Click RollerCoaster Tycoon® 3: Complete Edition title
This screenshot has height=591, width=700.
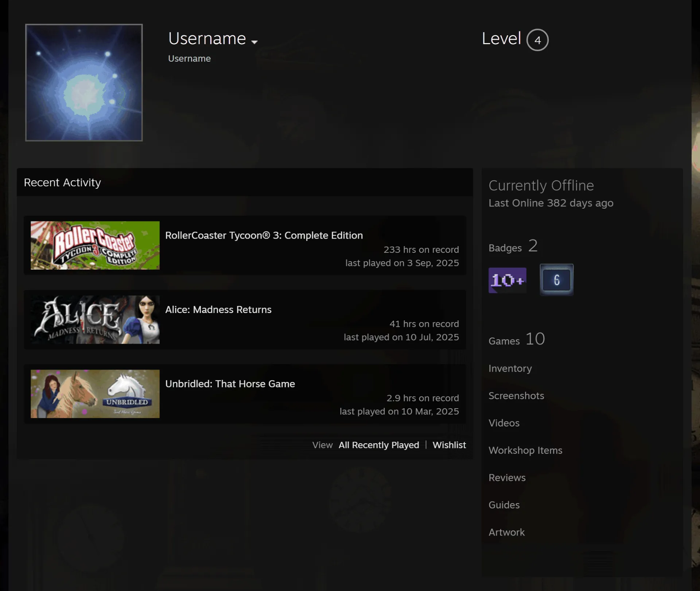pyautogui.click(x=264, y=235)
